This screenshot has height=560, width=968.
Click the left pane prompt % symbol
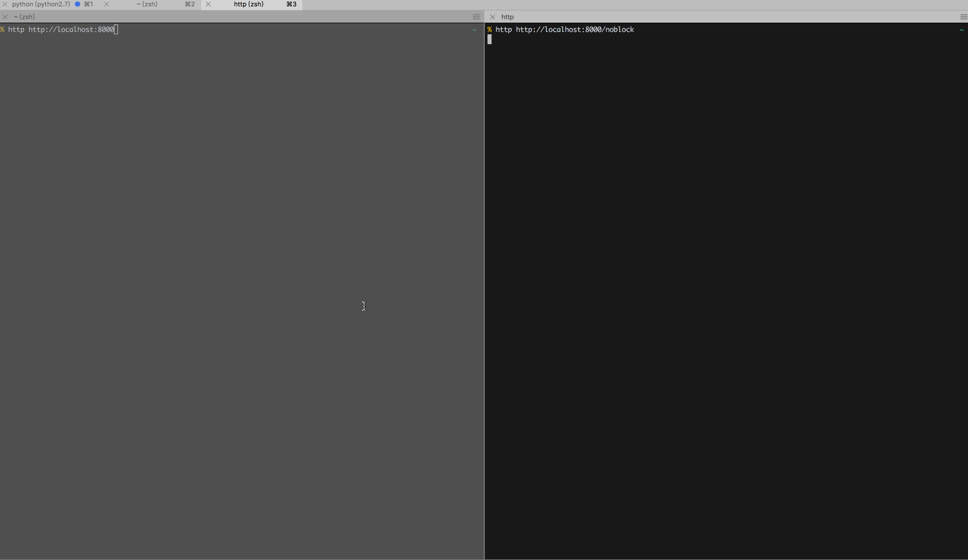(x=2, y=30)
